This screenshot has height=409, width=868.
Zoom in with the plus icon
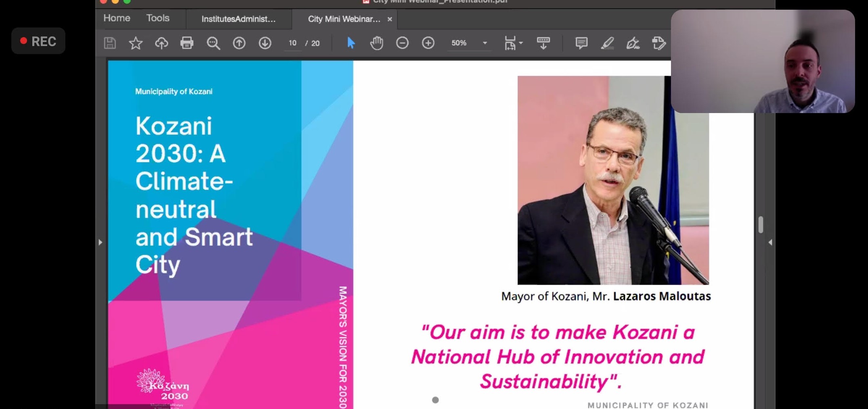pos(428,43)
